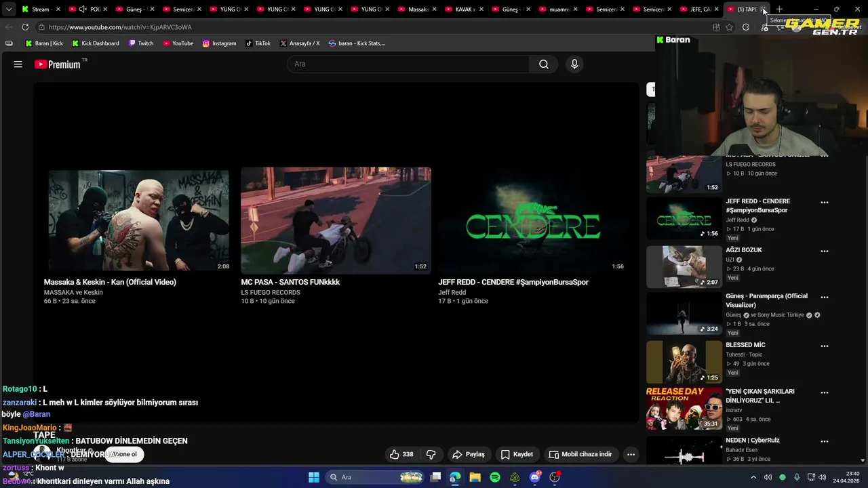Open Discord from taskbar
Viewport: 868px width, 488px height.
click(535, 477)
